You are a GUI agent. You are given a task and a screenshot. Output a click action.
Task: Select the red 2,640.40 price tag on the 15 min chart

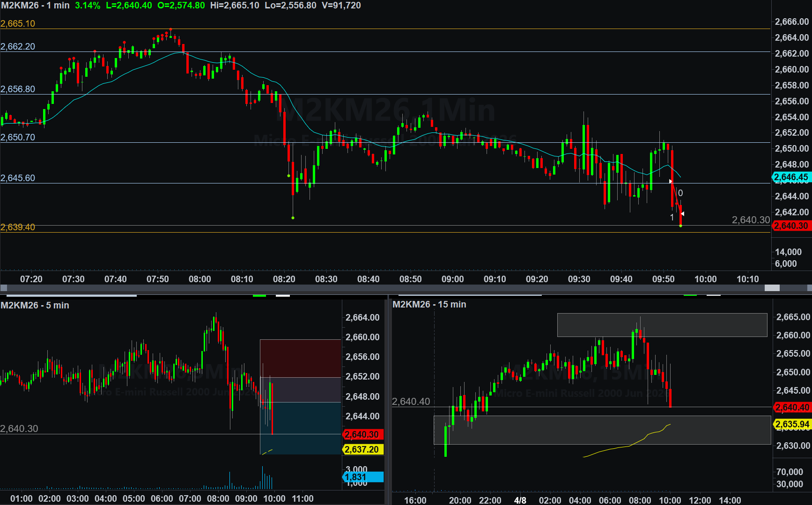pos(792,408)
